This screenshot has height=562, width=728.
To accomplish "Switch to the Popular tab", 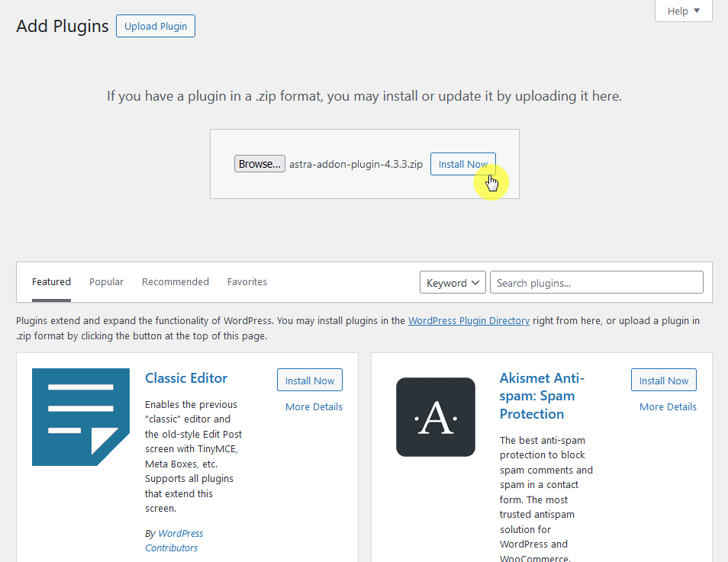I will tap(106, 281).
